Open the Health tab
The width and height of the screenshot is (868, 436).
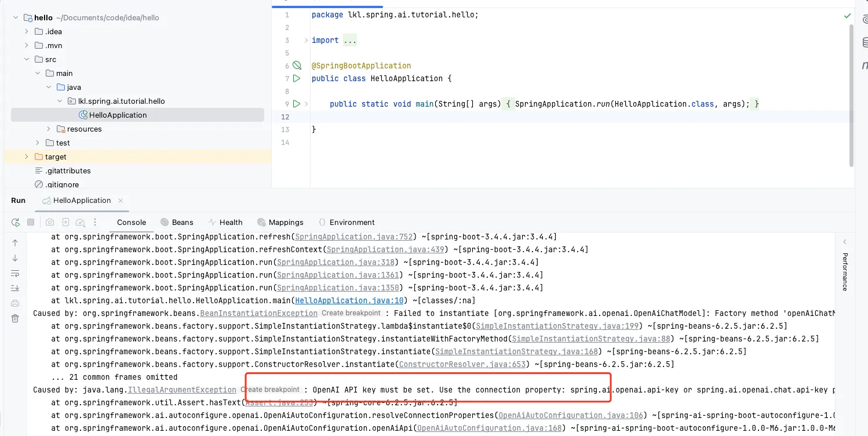225,223
